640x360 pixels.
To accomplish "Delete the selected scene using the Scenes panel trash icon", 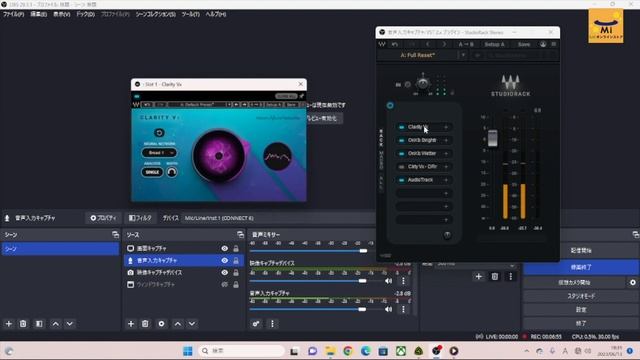I will click(x=23, y=324).
